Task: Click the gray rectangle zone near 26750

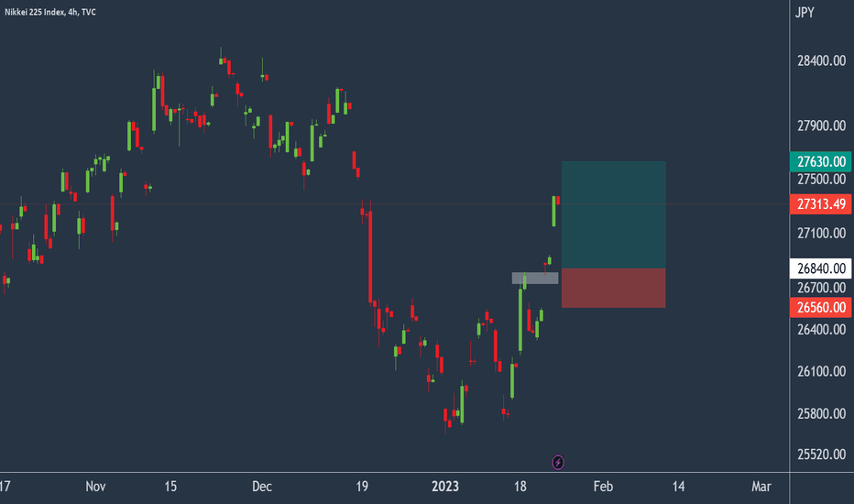Action: 535,278
